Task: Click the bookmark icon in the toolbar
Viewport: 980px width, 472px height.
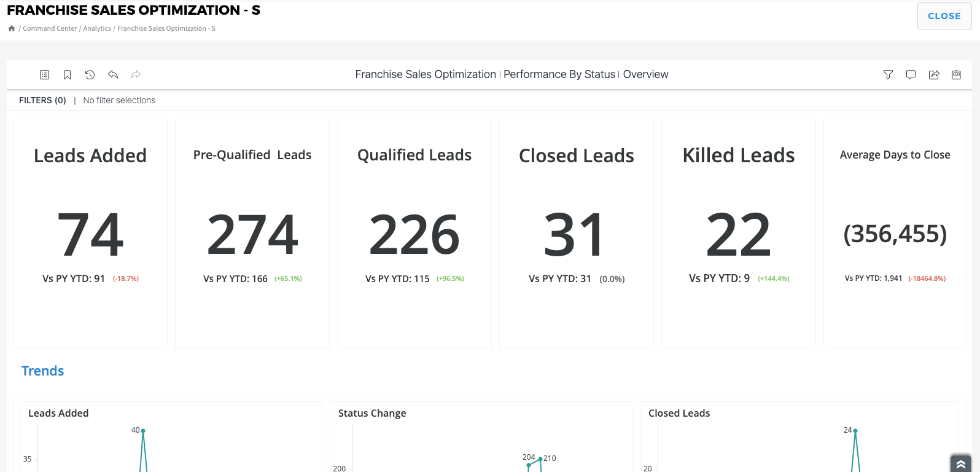Action: (x=68, y=75)
